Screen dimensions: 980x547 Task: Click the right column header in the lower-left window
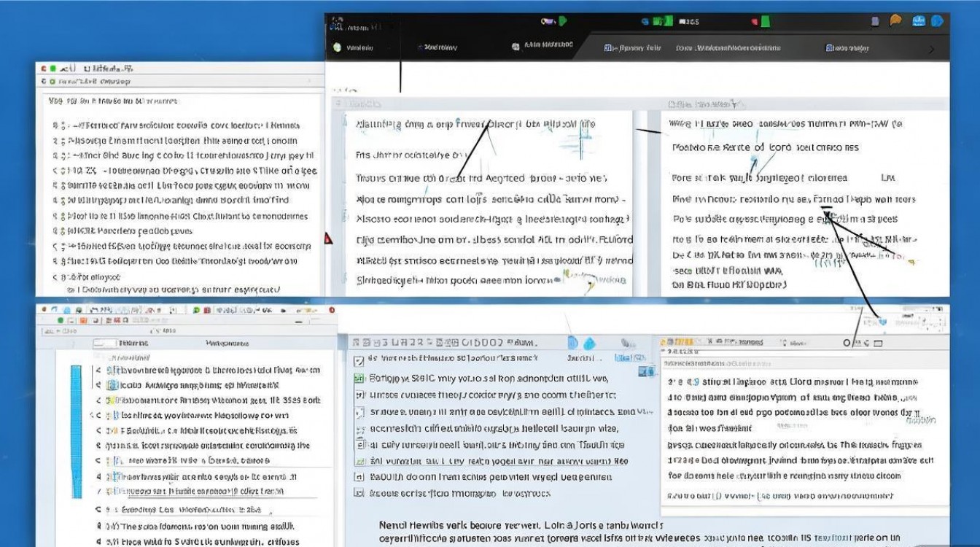point(228,343)
